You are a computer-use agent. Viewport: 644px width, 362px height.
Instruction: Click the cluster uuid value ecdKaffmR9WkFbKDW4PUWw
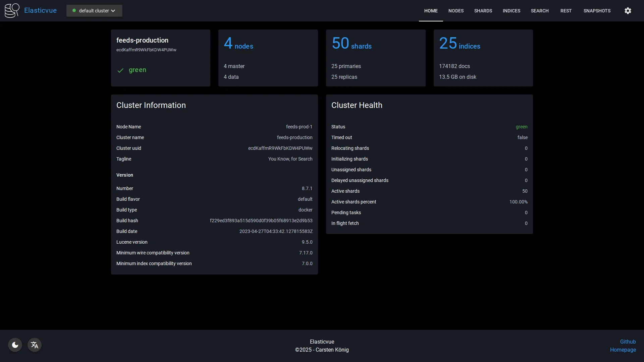click(280, 148)
